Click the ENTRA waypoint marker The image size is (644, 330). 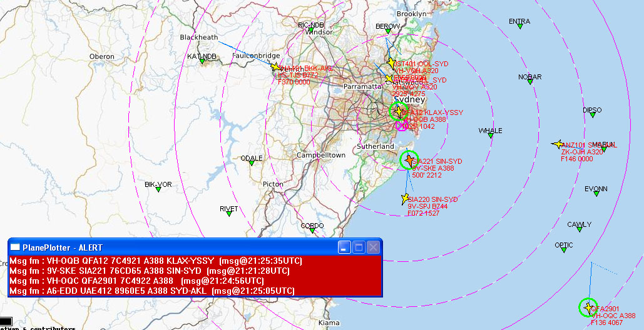coord(520,26)
